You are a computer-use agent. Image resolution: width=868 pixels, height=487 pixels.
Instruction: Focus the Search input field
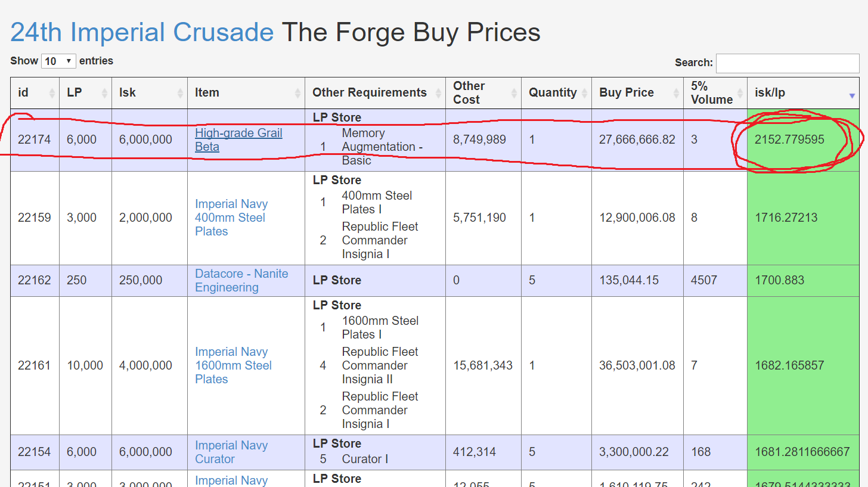(x=788, y=63)
